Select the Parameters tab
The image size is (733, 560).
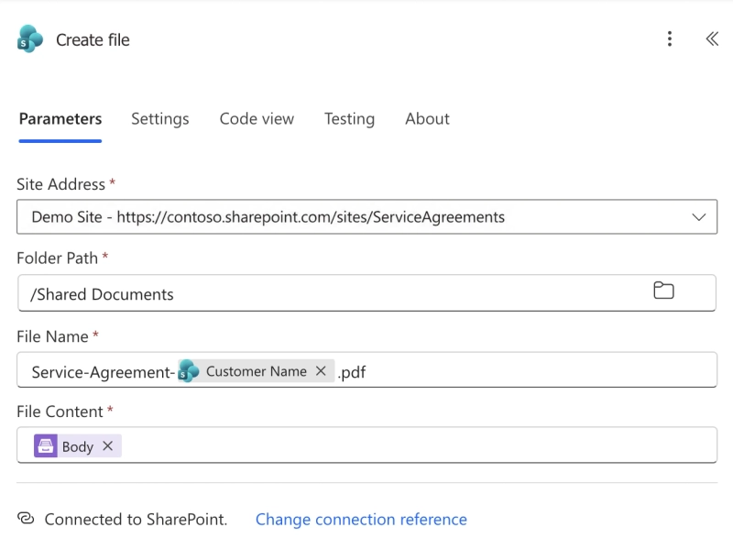[x=60, y=119]
